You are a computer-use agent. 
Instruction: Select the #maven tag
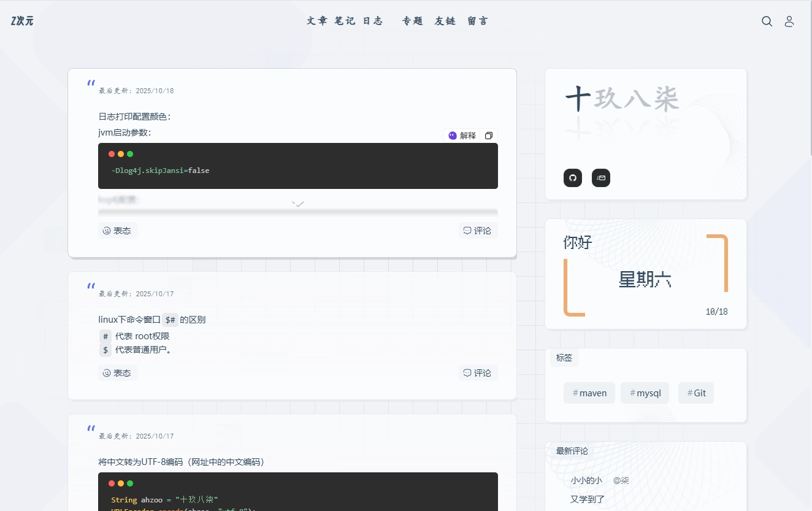point(589,393)
